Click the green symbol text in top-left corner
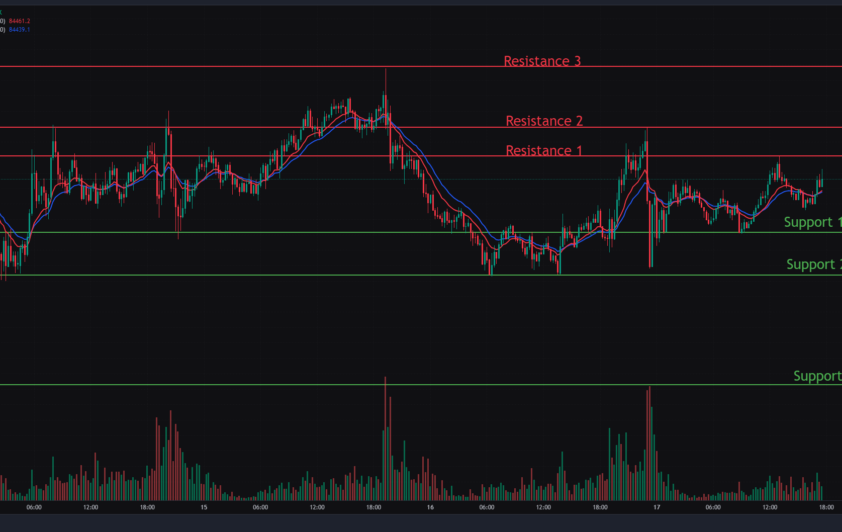842x532 pixels. (3, 11)
